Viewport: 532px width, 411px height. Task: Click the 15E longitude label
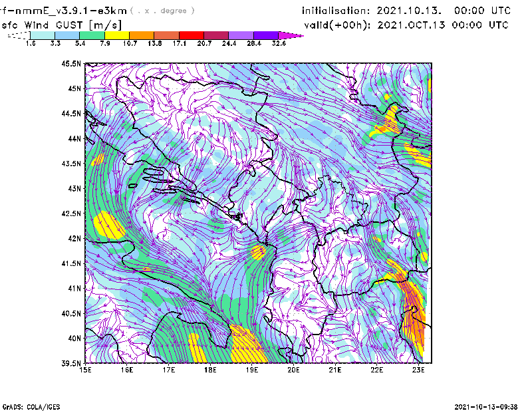coord(85,370)
